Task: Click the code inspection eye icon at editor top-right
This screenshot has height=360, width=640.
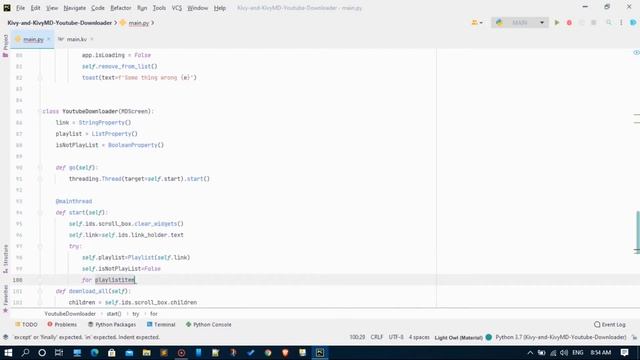Action: [636, 53]
